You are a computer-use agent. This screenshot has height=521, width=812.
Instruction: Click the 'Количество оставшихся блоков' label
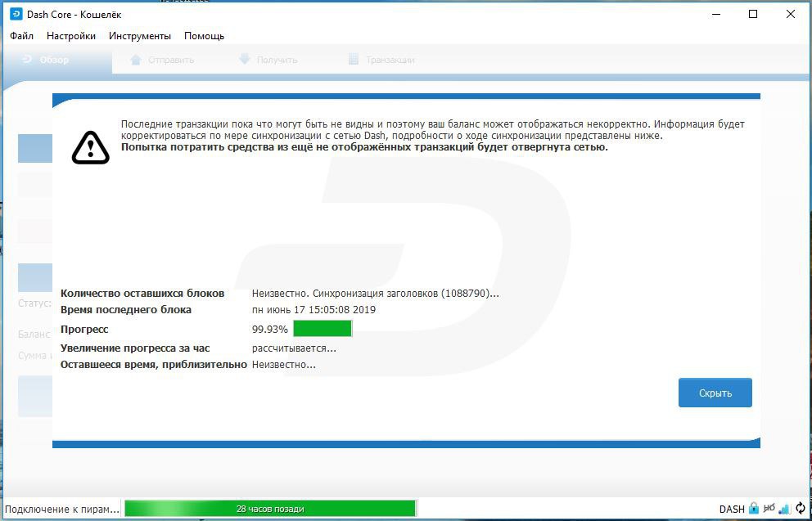142,294
